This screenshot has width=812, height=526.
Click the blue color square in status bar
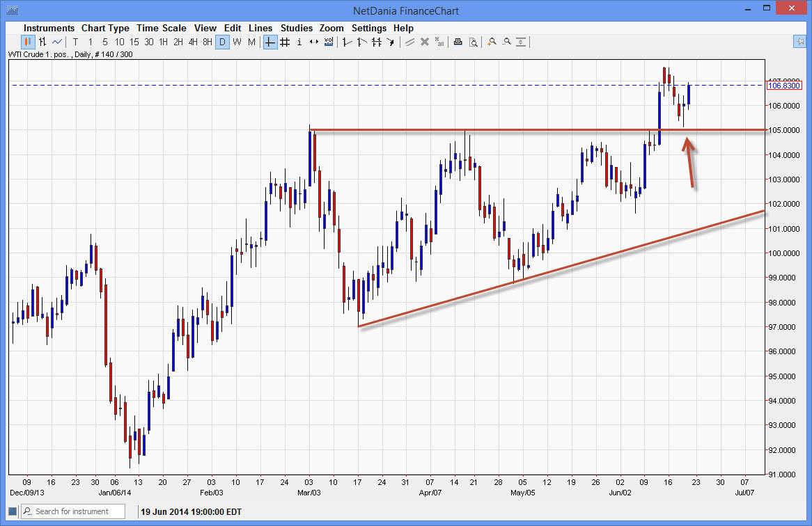tap(12, 511)
